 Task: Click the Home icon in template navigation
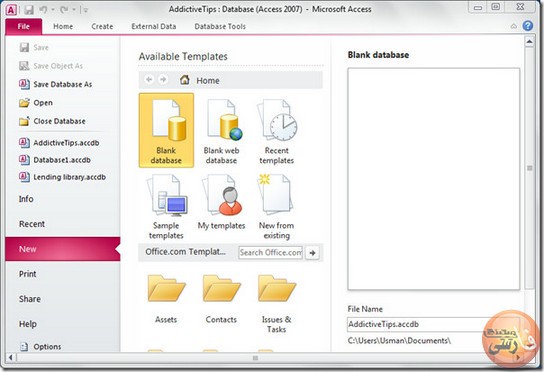coord(185,80)
